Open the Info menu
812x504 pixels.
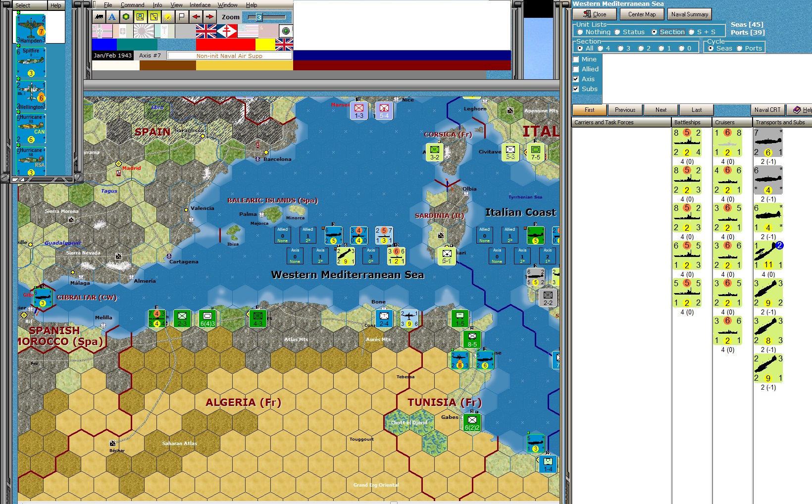[157, 5]
